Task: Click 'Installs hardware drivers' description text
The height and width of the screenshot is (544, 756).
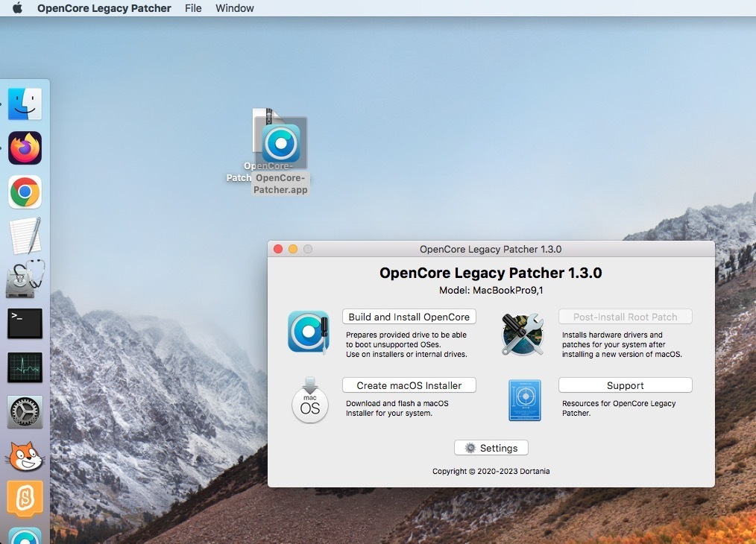Action: click(622, 344)
